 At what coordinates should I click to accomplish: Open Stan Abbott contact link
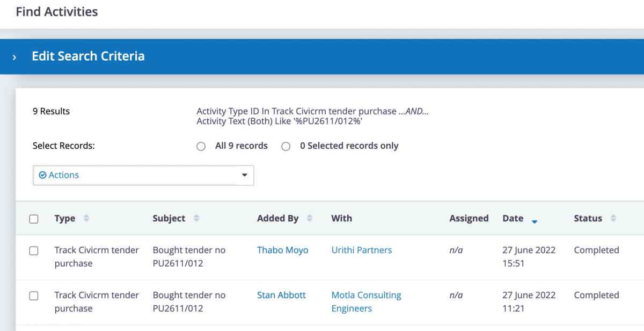point(281,295)
